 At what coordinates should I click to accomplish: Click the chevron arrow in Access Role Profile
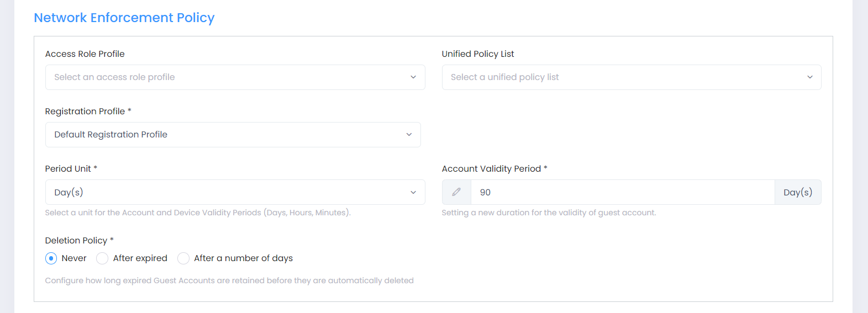point(413,77)
